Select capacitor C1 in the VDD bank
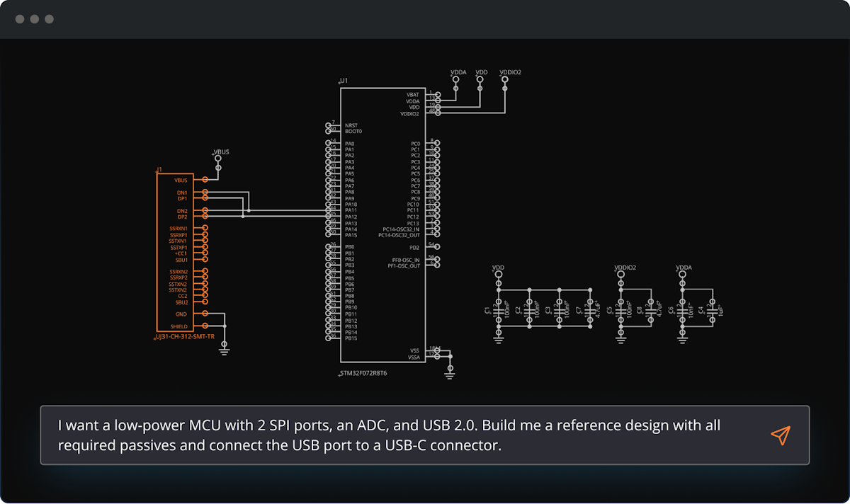Screen dimensions: 850x504 tap(499, 311)
